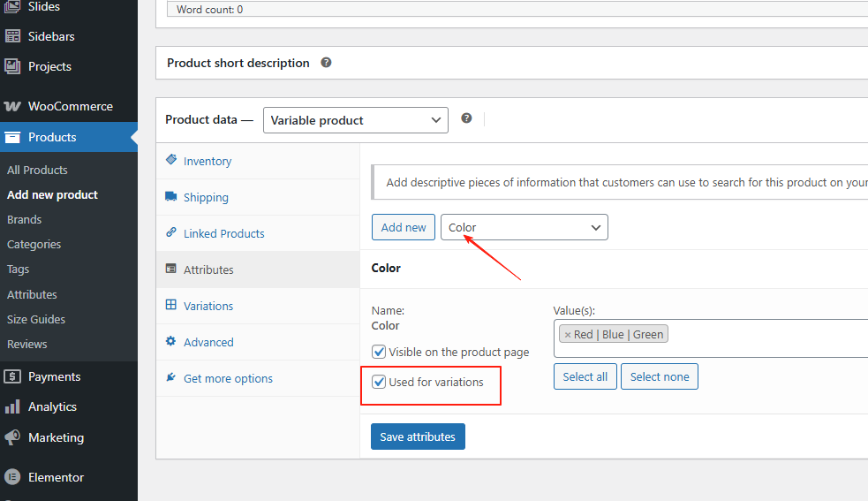Viewport: 868px width, 501px height.
Task: Click the Inventory tag icon
Action: coord(171,160)
